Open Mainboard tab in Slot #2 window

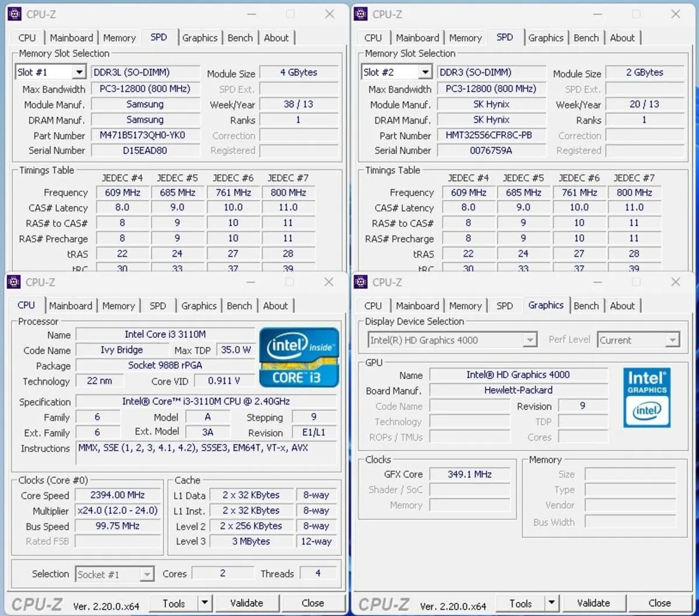[417, 38]
